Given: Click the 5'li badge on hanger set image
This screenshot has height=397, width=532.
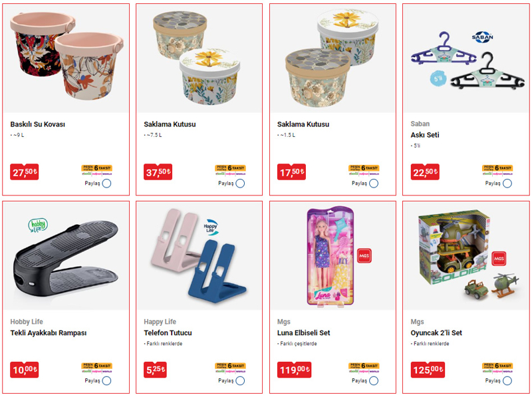Looking at the screenshot, I should coord(438,79).
